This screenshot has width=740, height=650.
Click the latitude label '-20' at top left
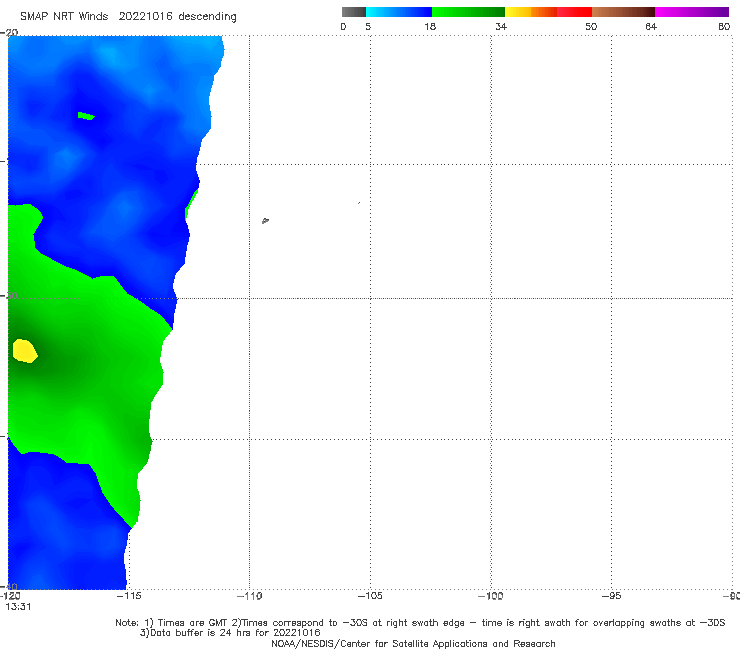(9, 32)
